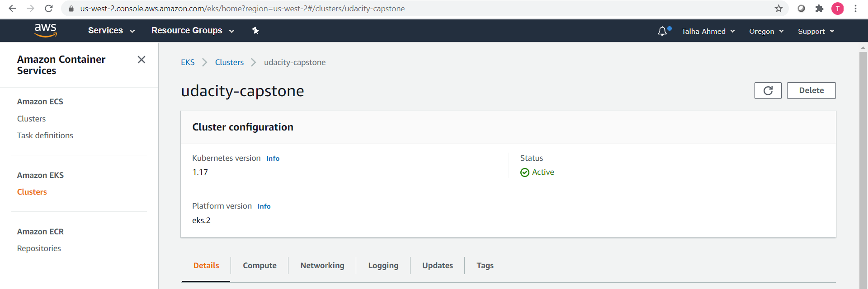The width and height of the screenshot is (868, 289).
Task: Click the refresh cluster button
Action: click(768, 90)
